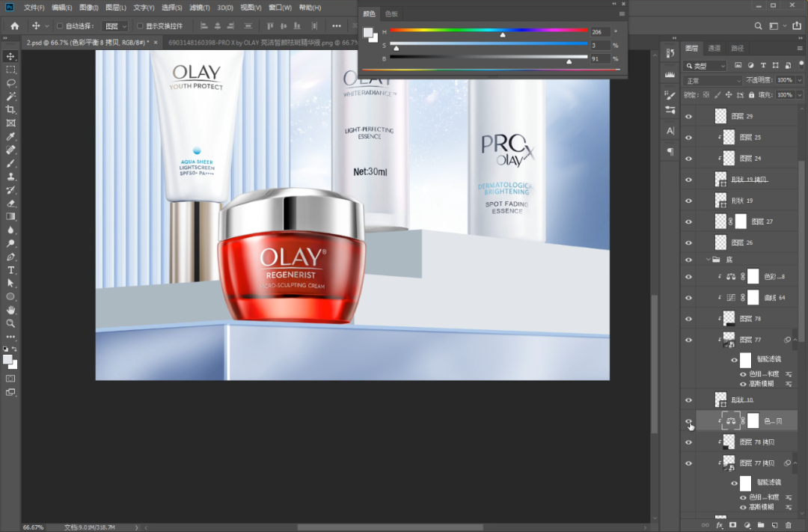Hide the 曲线 64 adjustment layer
The height and width of the screenshot is (532, 808).
pyautogui.click(x=688, y=298)
